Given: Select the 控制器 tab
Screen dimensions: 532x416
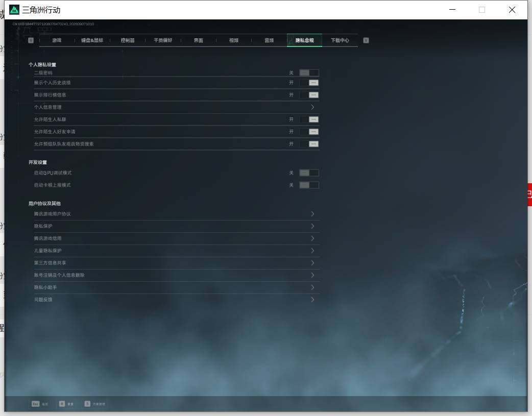Looking at the screenshot, I should 128,40.
